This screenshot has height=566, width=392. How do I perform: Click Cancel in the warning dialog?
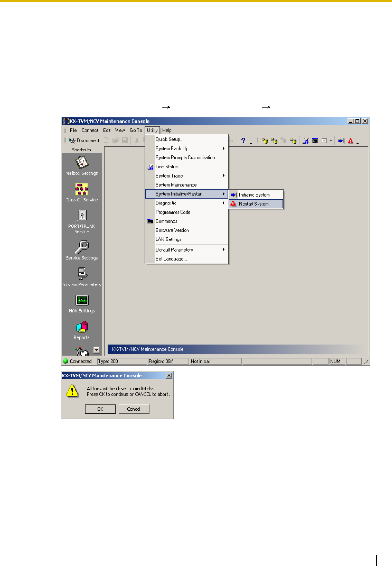[134, 409]
